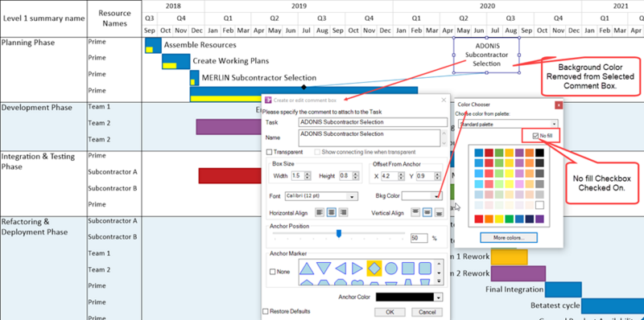Set horizontal alignment to center
The width and height of the screenshot is (644, 320).
pyautogui.click(x=331, y=212)
